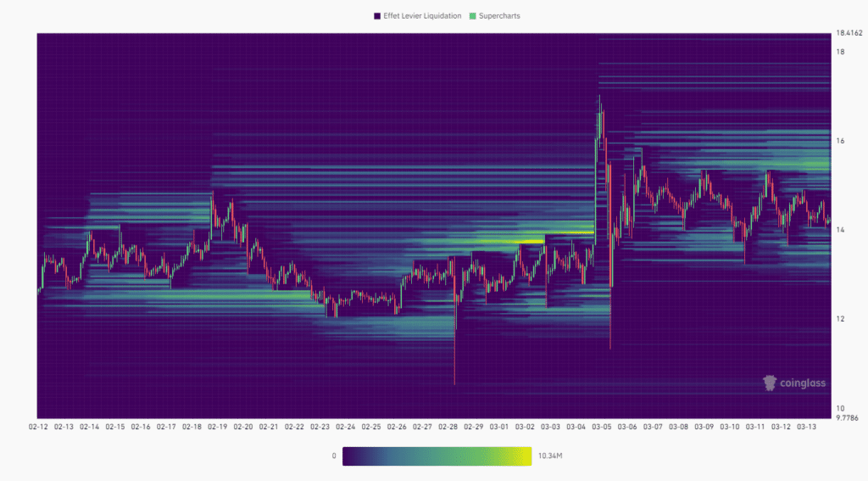Click the 9.7786 bottom value on the price axis
The image size is (868, 481).
(x=850, y=417)
